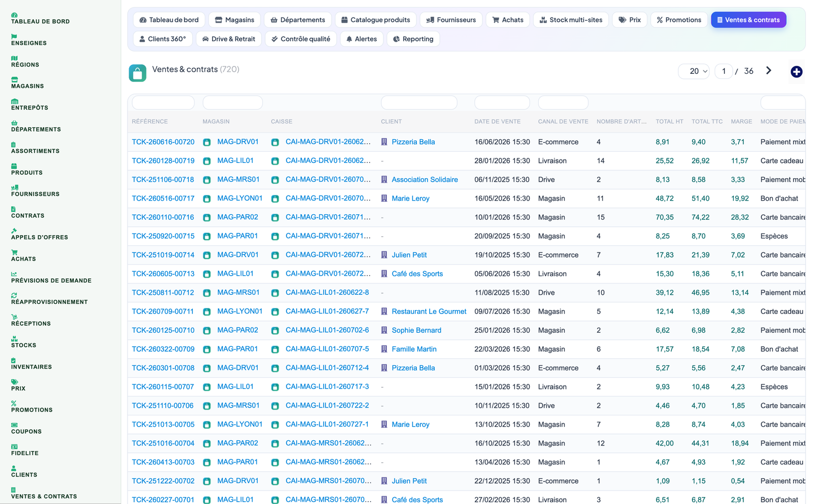
Task: Open ticket TCK-260616-00720
Action: [163, 142]
